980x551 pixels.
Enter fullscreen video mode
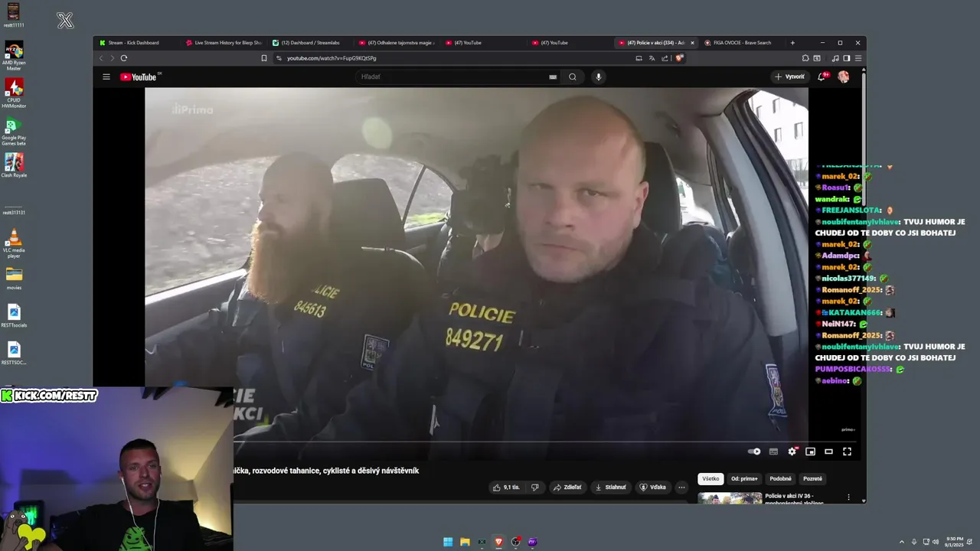[847, 452]
